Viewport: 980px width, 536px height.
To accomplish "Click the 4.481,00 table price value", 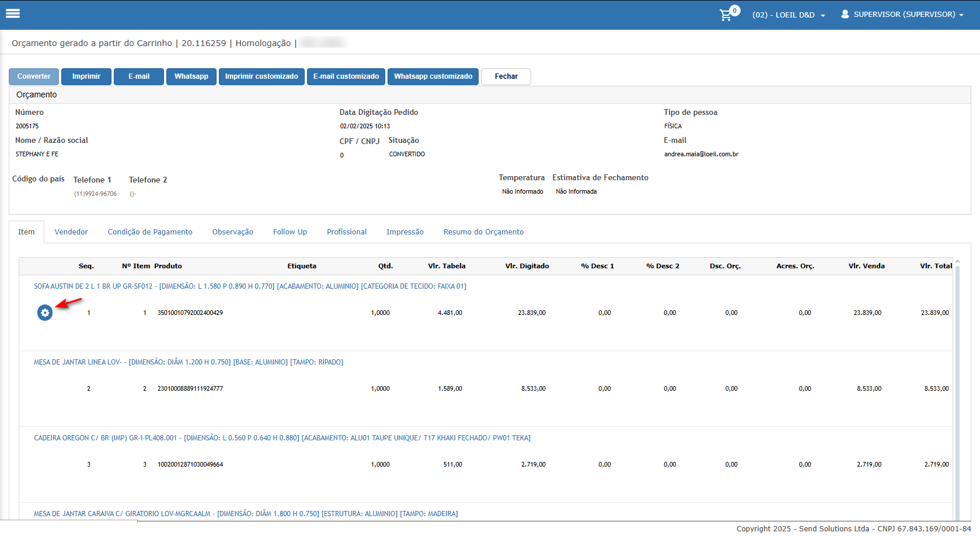I will tap(450, 313).
